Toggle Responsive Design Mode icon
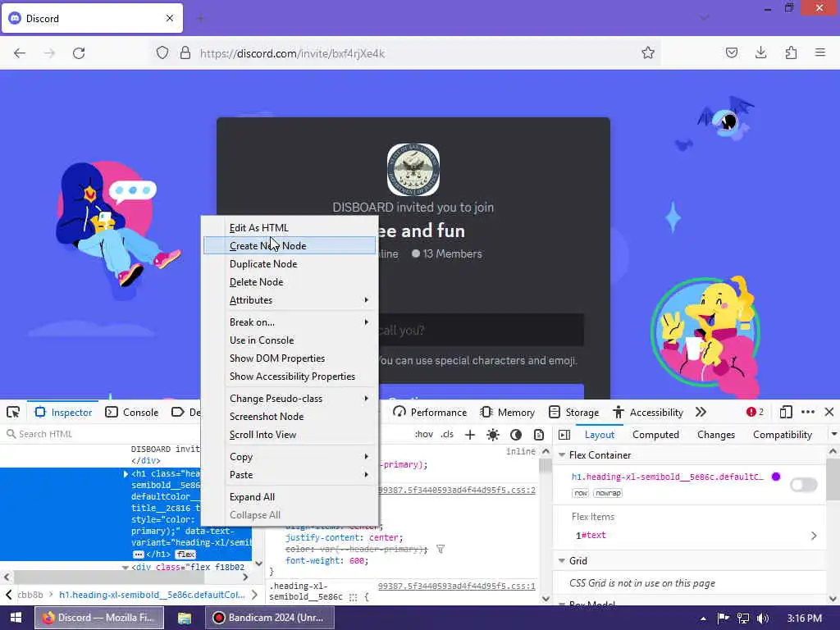This screenshot has width=840, height=630. 786,412
